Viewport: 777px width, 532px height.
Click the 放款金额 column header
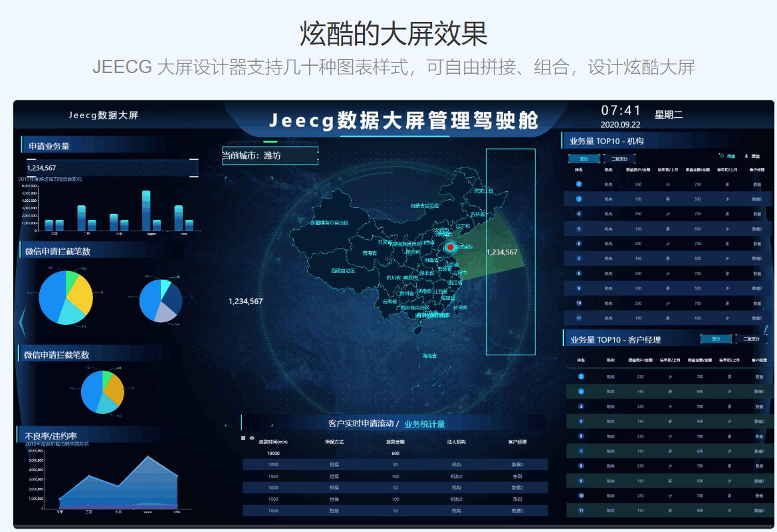click(395, 442)
